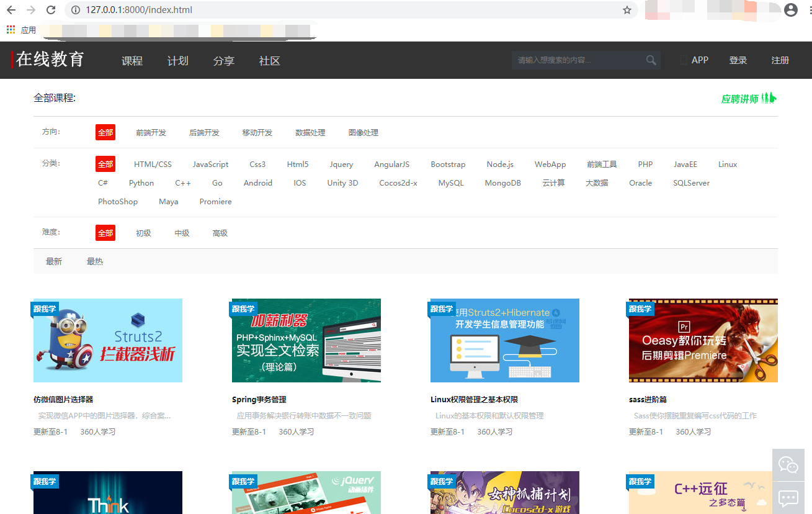The height and width of the screenshot is (514, 812).
Task: Select the AngularJS category
Action: [x=392, y=165]
